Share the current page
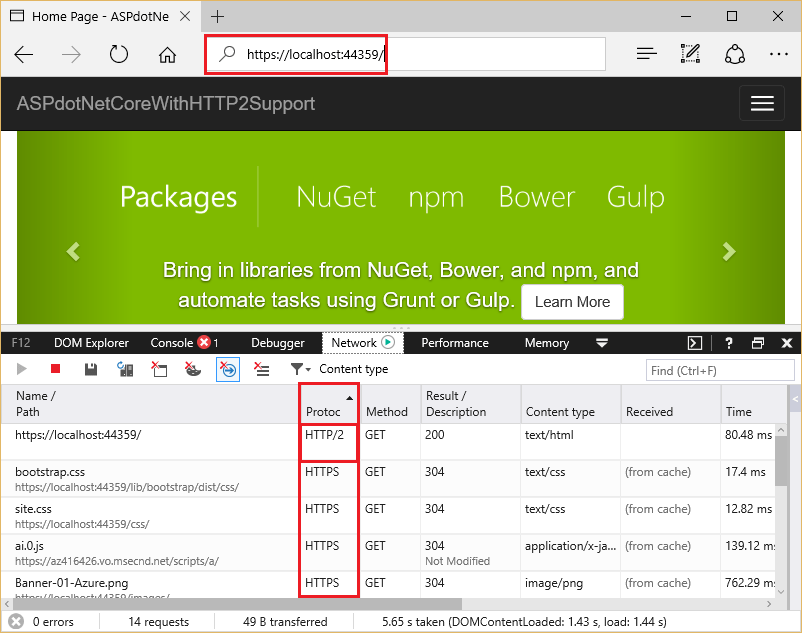The width and height of the screenshot is (802, 633). click(735, 54)
